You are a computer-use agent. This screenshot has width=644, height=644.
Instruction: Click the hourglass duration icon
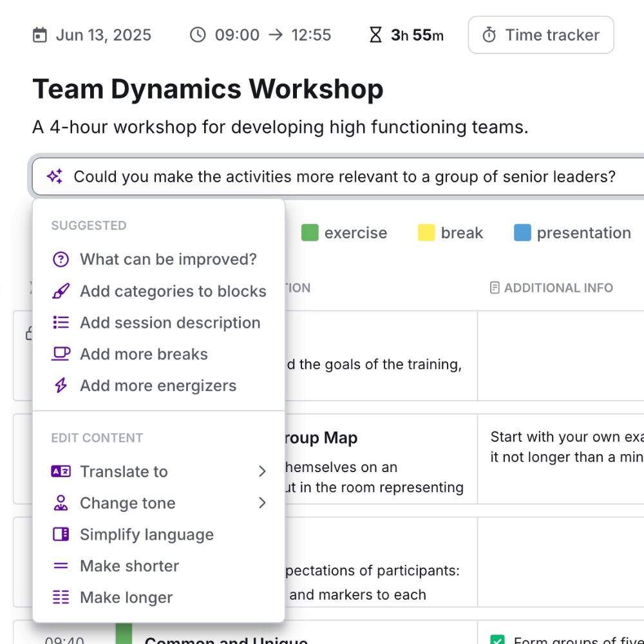375,35
